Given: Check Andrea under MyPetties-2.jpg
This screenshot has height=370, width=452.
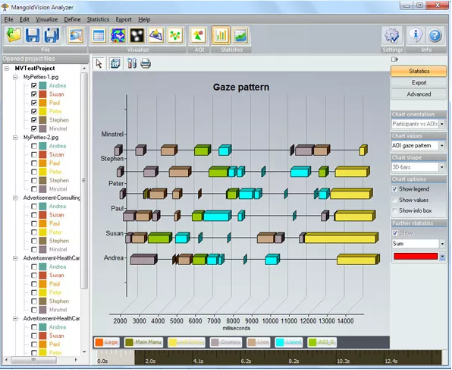Looking at the screenshot, I should pyautogui.click(x=34, y=146).
